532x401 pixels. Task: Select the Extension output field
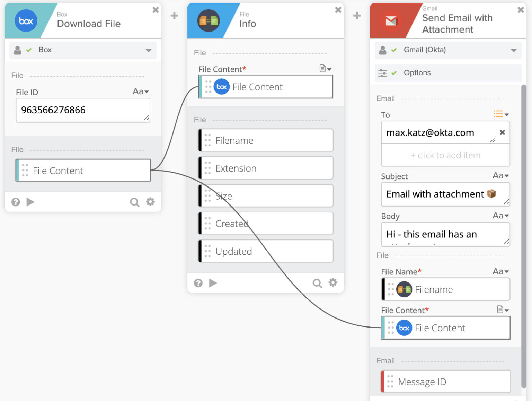pyautogui.click(x=266, y=168)
